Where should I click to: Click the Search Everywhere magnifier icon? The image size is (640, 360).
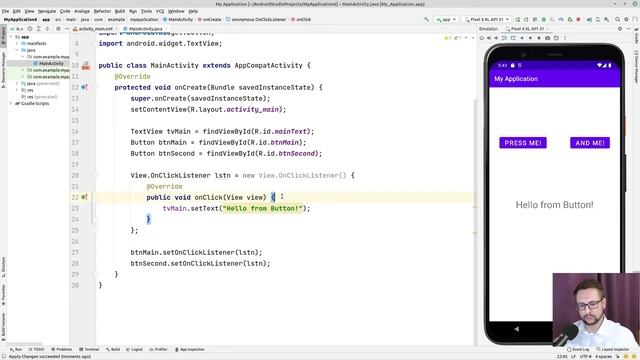[618, 19]
